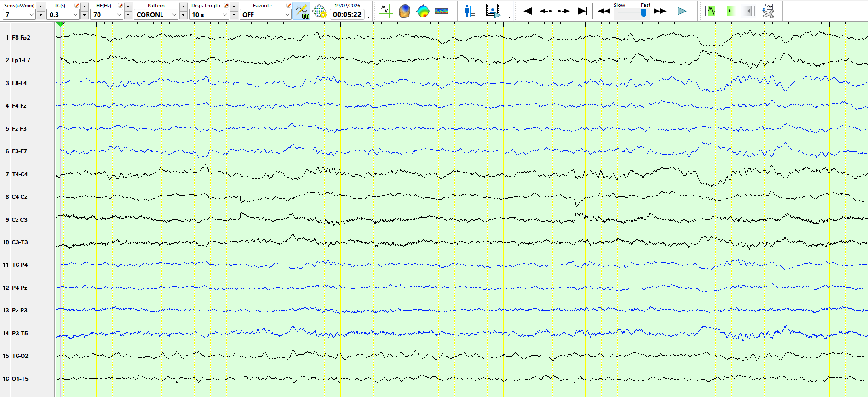Screen dimensions: 868x397
Task: Open the HF(Hz) high filter dropdown
Action: pos(107,15)
